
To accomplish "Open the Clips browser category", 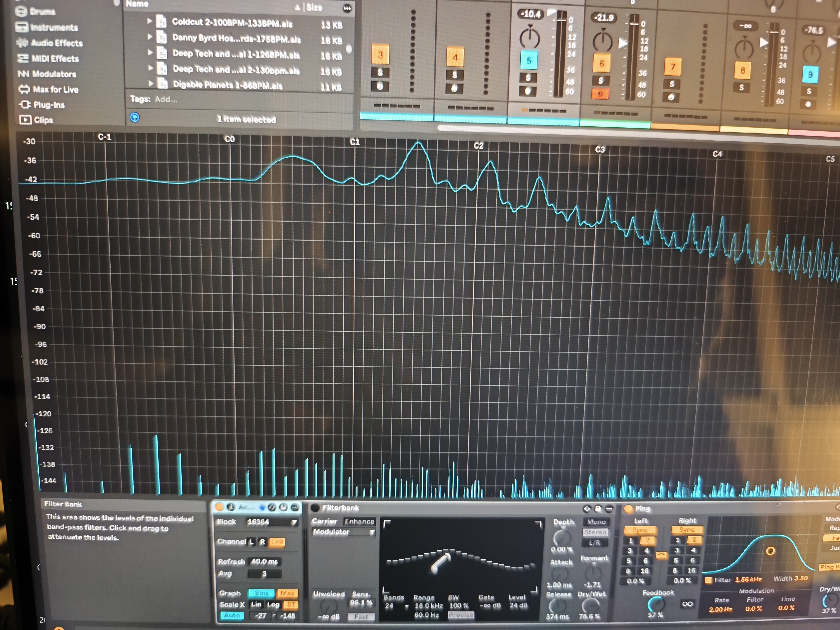I will point(43,120).
